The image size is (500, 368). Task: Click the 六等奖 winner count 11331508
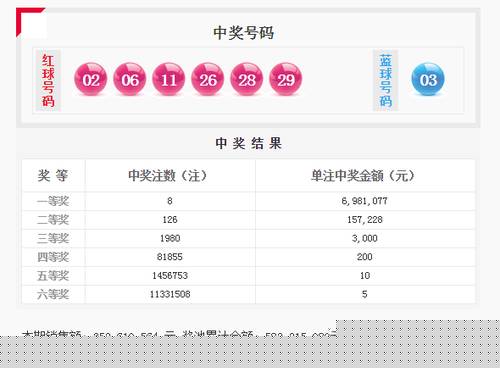click(x=170, y=294)
